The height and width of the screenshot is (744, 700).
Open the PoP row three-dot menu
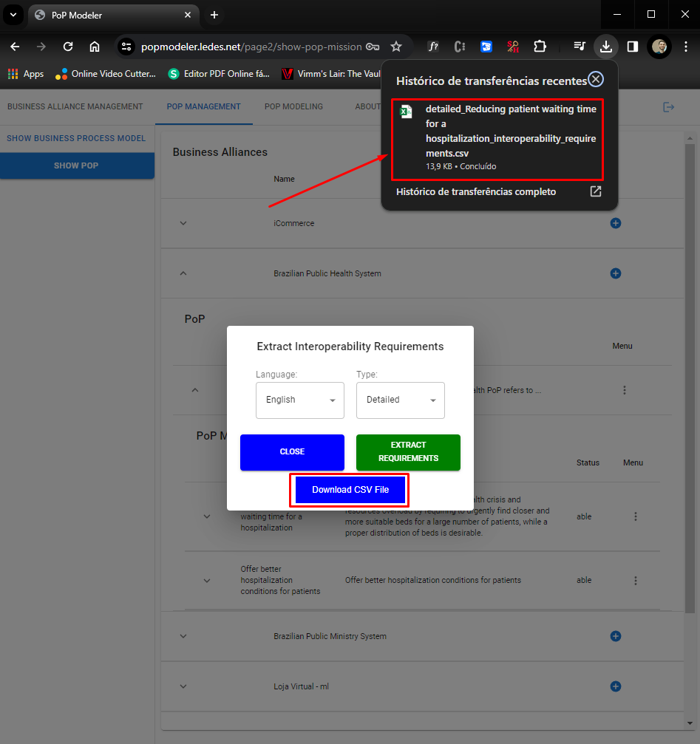[x=624, y=390]
